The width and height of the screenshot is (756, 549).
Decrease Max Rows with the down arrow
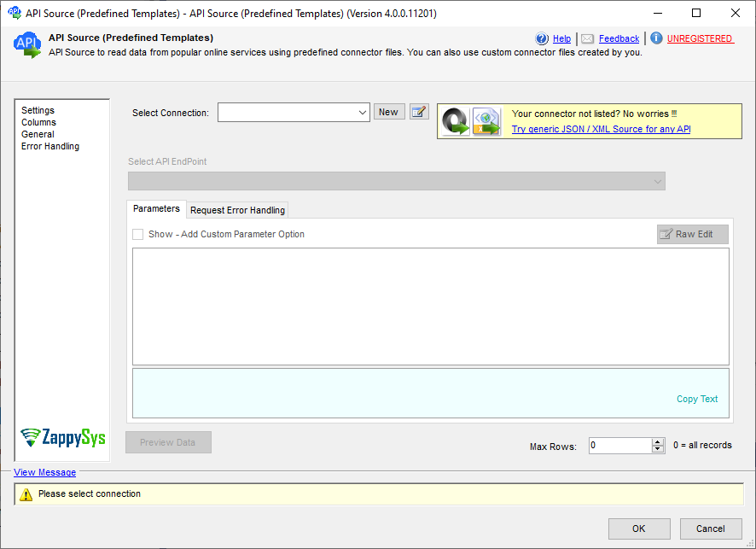point(658,449)
